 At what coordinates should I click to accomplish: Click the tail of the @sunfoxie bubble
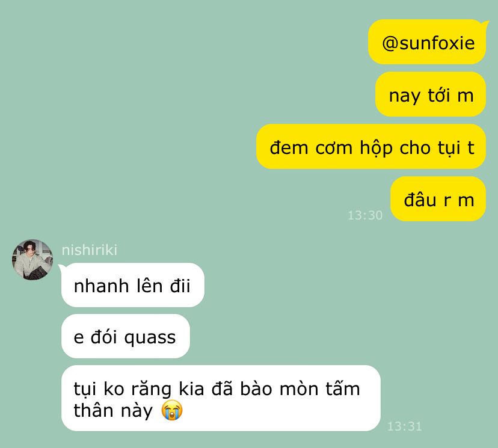click(x=485, y=23)
